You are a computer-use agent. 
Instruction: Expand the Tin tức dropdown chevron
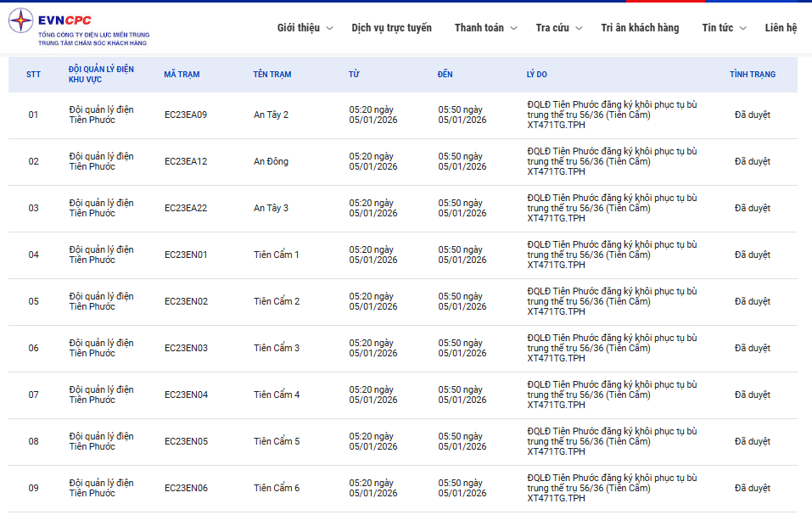[x=742, y=28]
